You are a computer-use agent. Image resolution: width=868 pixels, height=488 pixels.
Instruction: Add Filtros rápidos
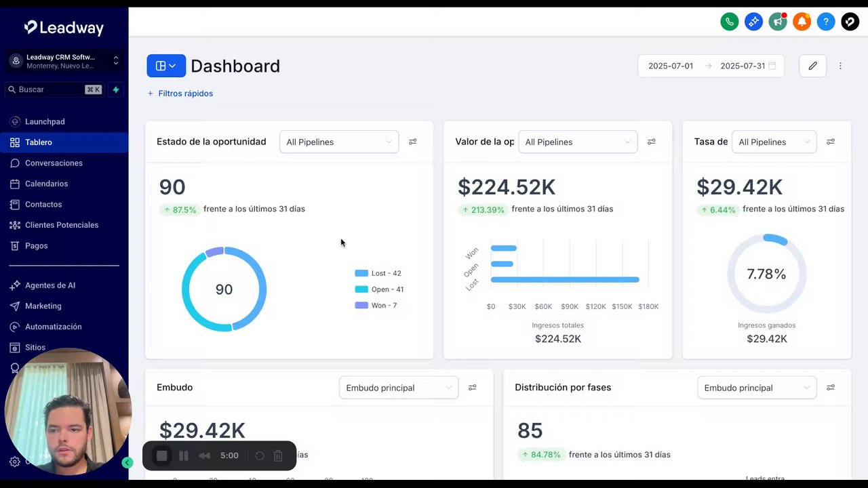[x=180, y=94]
